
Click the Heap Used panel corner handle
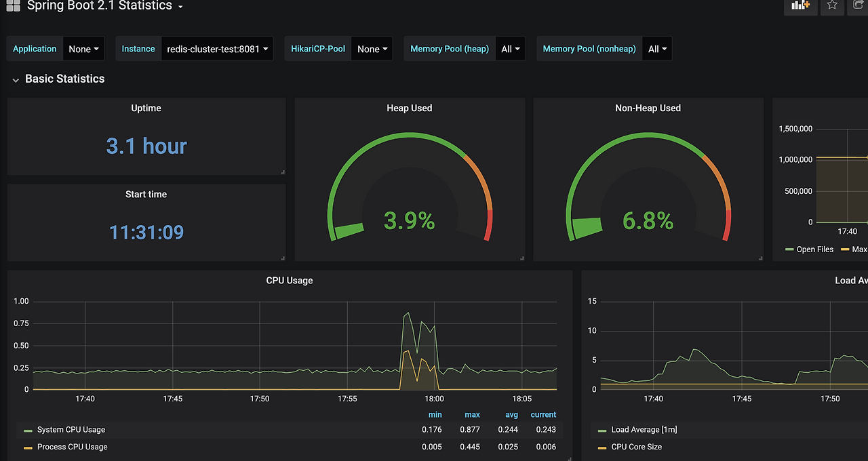tap(521, 258)
